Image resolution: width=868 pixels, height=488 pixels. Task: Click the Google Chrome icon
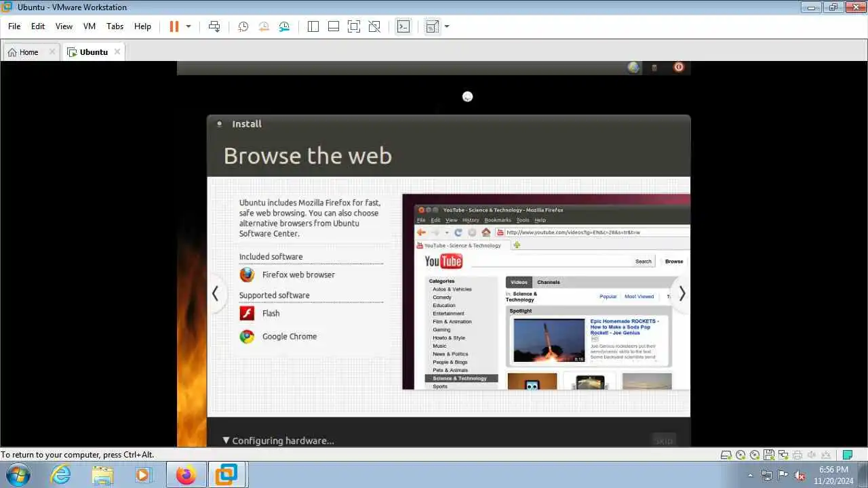[247, 336]
